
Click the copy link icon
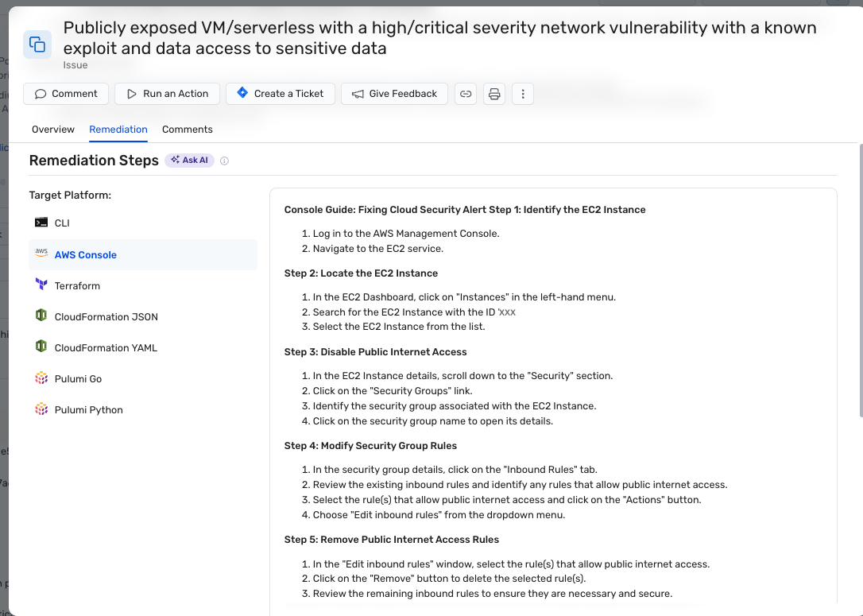coord(466,93)
